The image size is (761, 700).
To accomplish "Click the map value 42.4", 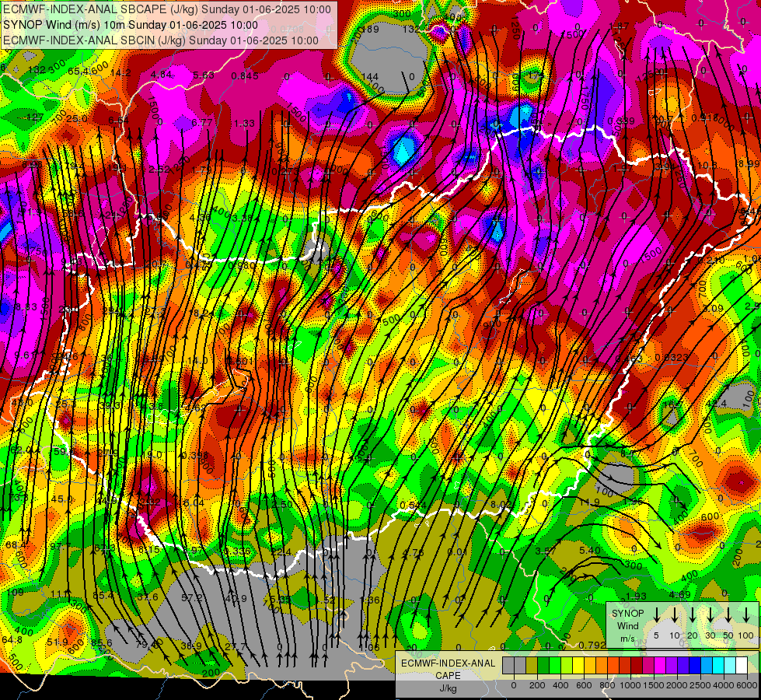I will (717, 404).
